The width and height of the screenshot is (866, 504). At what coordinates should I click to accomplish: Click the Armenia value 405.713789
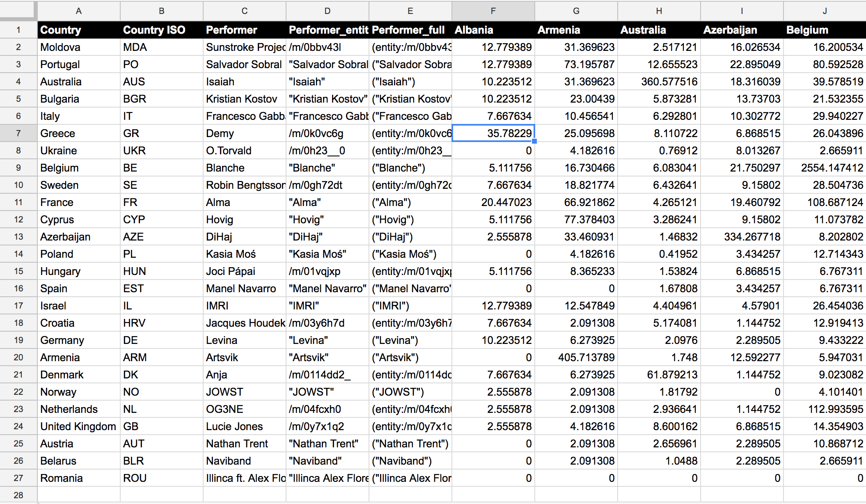pos(576,357)
